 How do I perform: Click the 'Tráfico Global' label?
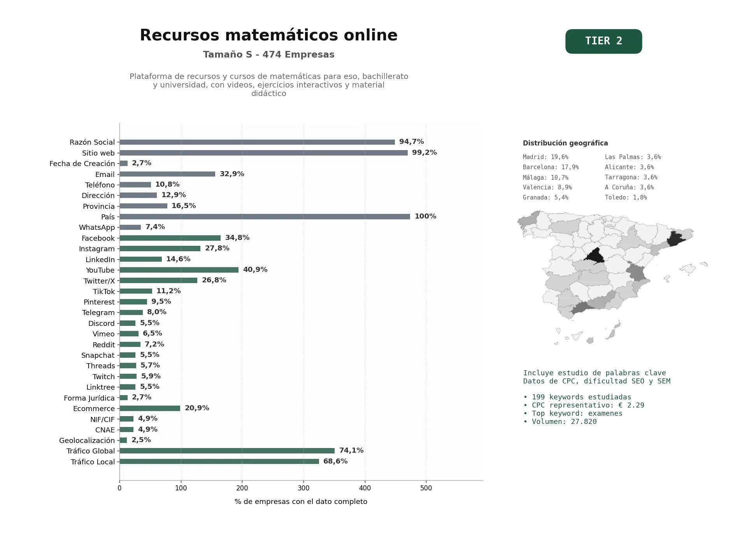coord(91,451)
